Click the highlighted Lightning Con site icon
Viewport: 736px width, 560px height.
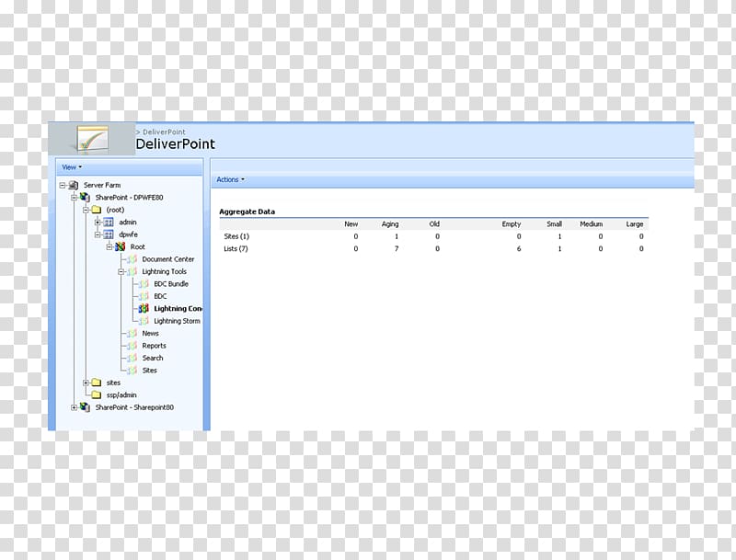pos(144,309)
